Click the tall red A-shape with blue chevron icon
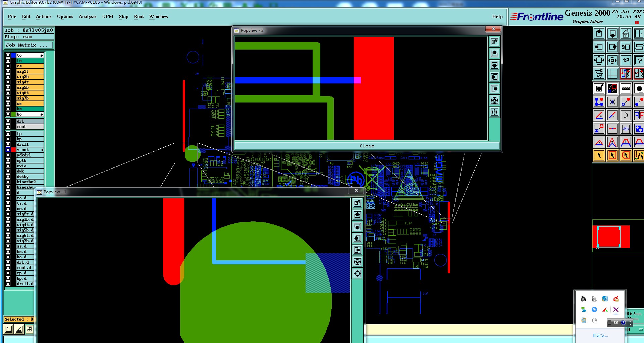 click(x=612, y=142)
